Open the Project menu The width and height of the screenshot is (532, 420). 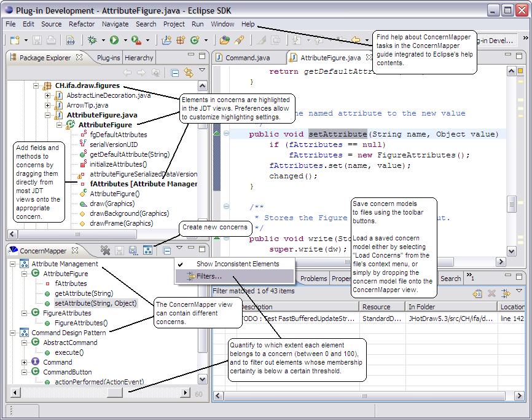coord(174,24)
